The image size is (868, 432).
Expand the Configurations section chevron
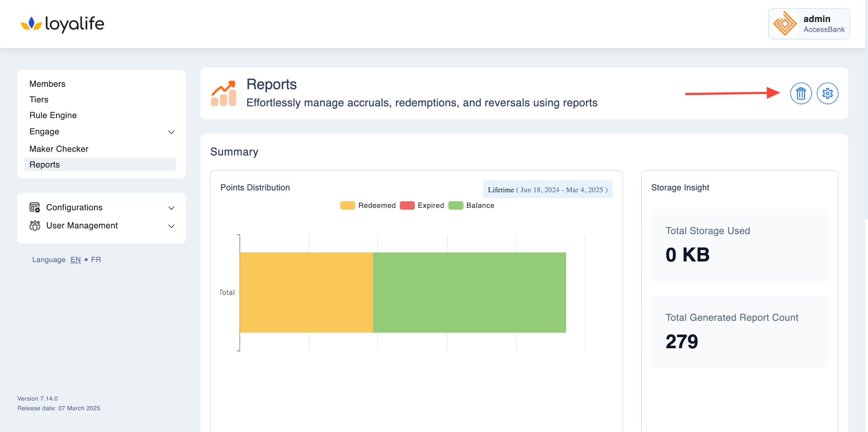171,208
